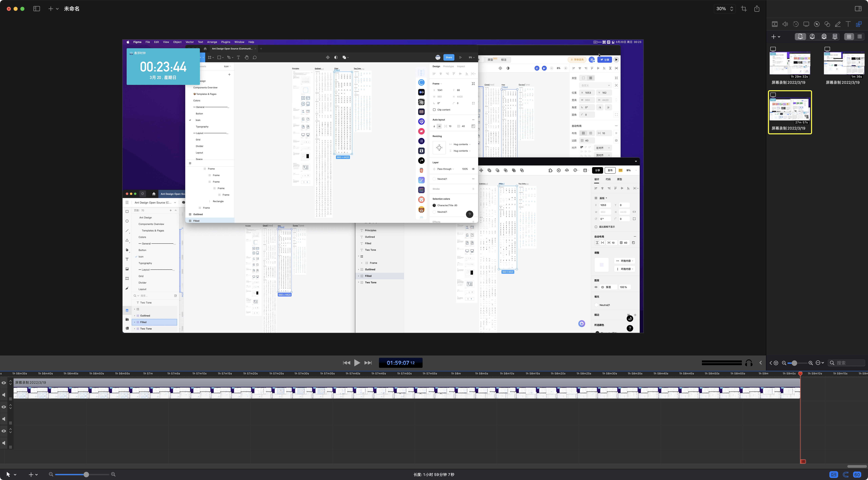The height and width of the screenshot is (480, 868).
Task: Change first track height with its up/down arrows
Action: [x=11, y=383]
